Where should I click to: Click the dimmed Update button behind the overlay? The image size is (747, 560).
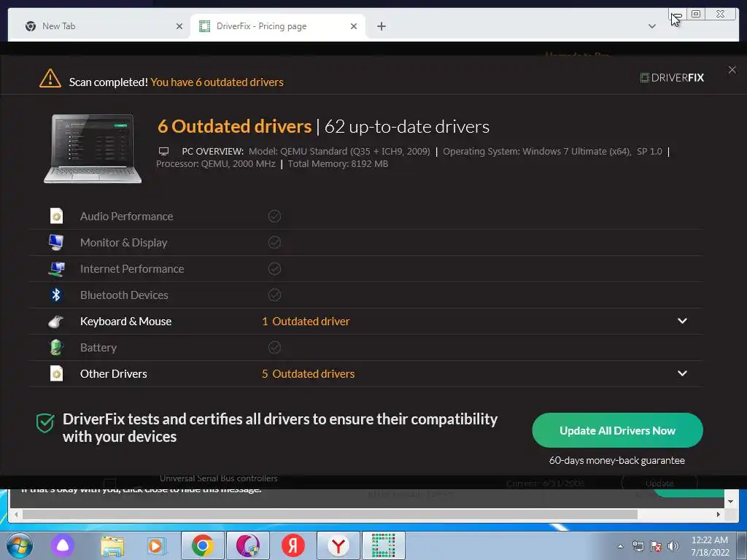(x=659, y=483)
